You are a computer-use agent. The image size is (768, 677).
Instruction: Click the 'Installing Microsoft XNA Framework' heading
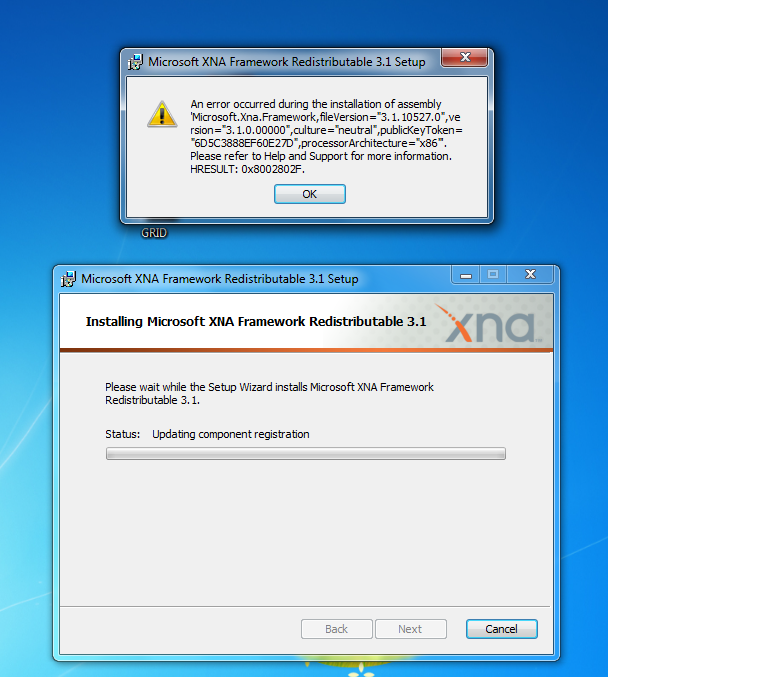256,321
